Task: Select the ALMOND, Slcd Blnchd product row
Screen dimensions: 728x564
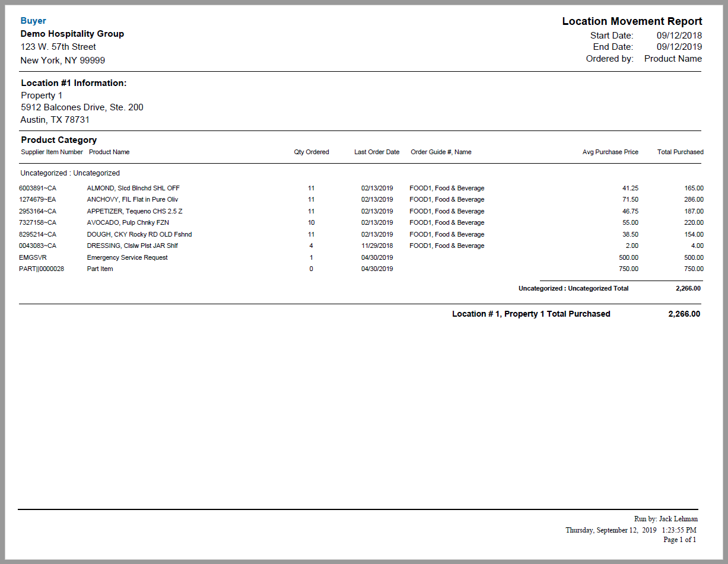Action: (x=133, y=189)
